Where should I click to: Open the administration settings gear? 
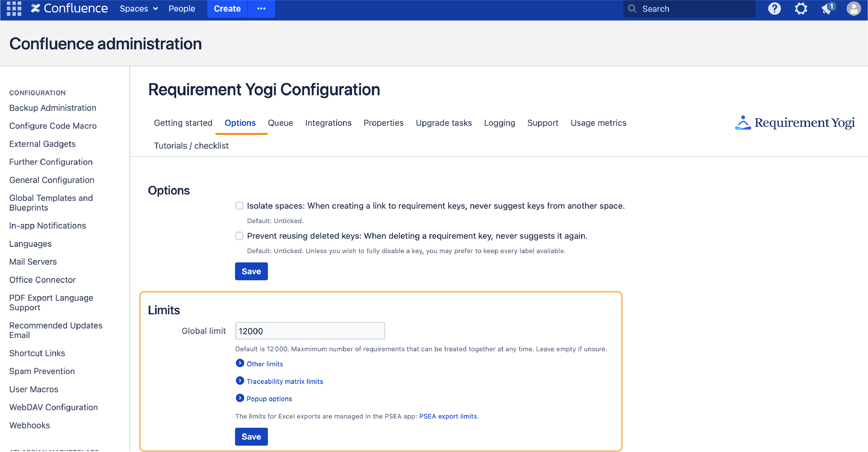(801, 8)
